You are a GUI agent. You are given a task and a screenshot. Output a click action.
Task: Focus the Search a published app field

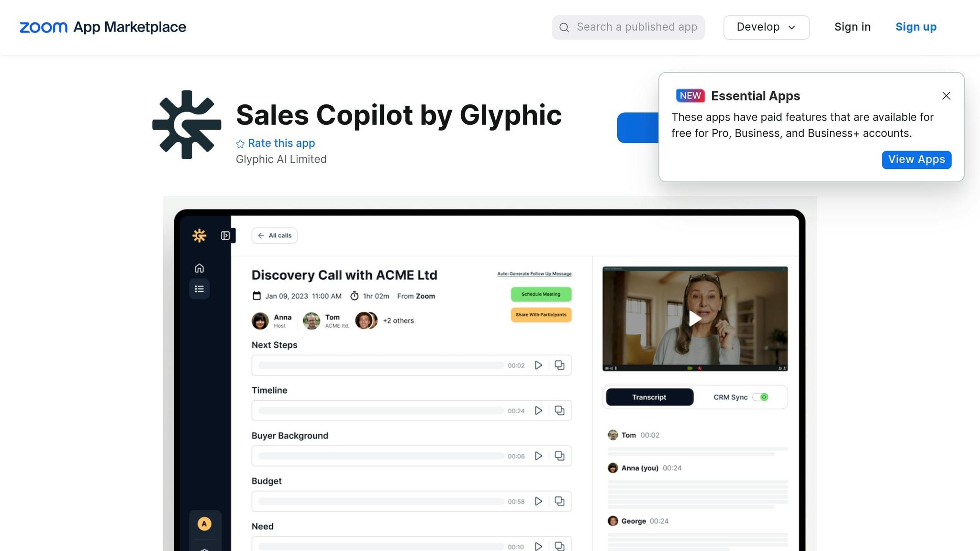[628, 27]
